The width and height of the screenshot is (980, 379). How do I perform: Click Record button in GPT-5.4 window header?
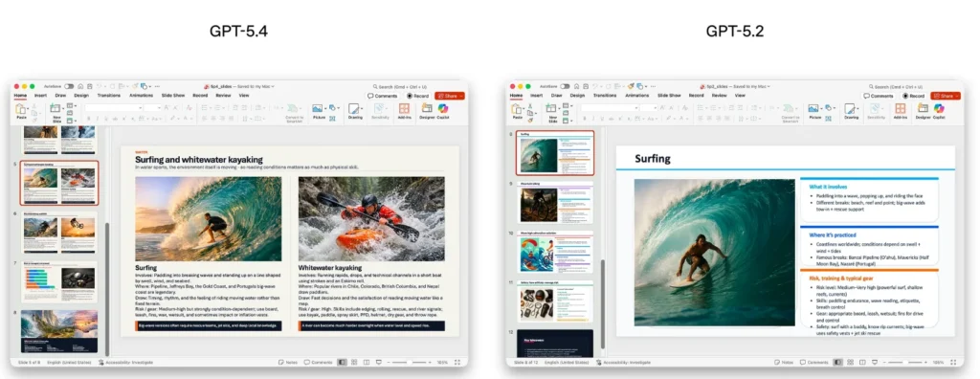(x=417, y=96)
